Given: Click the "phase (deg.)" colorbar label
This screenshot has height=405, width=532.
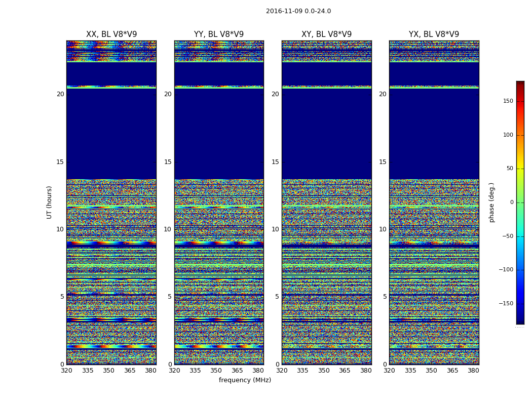Looking at the screenshot, I should point(491,202).
